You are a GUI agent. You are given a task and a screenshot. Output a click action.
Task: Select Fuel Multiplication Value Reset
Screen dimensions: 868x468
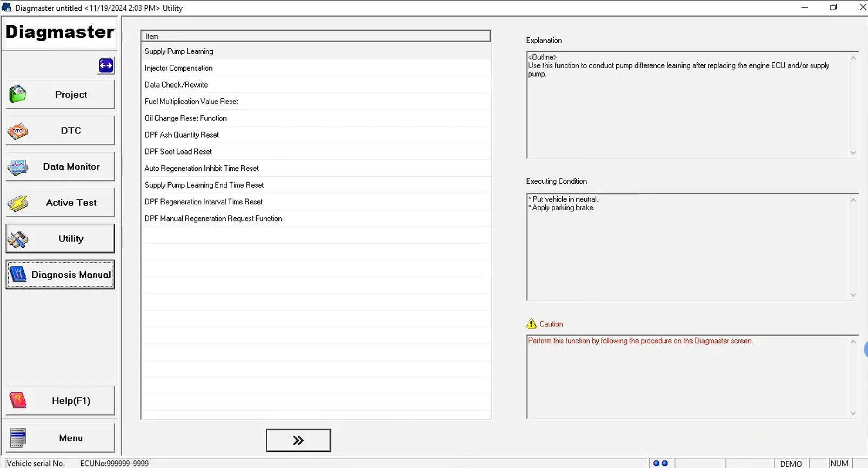[316, 102]
